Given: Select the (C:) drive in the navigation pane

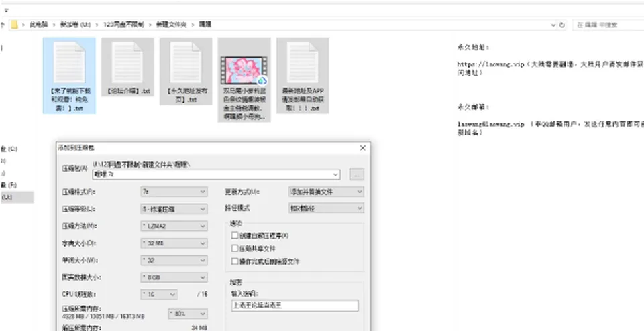Looking at the screenshot, I should pyautogui.click(x=9, y=149).
